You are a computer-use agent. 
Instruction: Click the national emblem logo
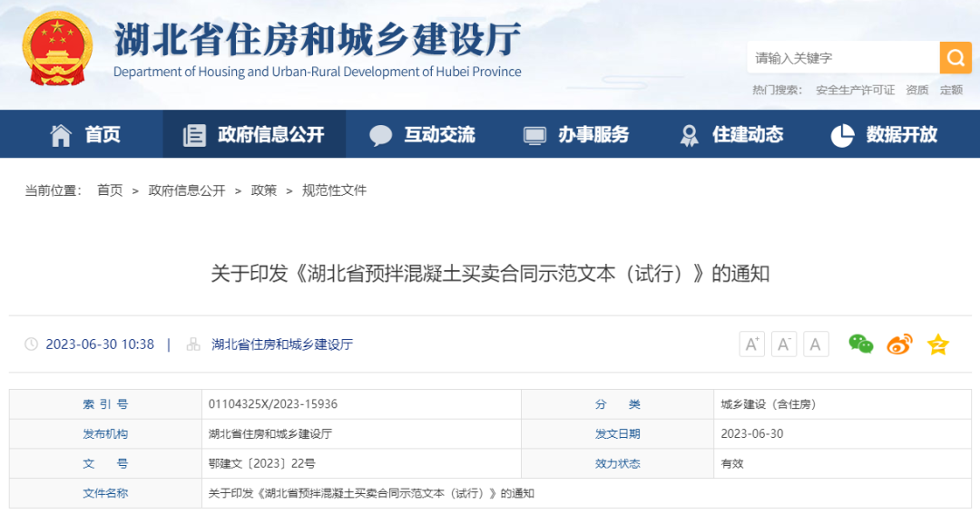click(x=57, y=50)
